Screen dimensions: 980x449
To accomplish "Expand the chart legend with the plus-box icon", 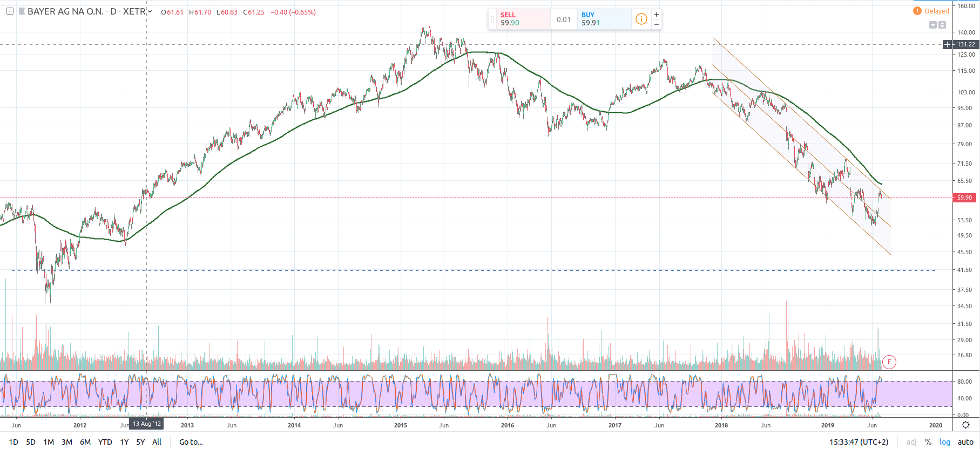I will coord(10,11).
